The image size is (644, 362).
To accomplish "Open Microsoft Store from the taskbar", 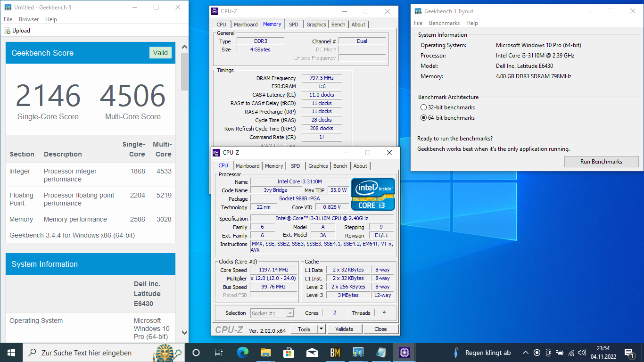I will click(289, 353).
